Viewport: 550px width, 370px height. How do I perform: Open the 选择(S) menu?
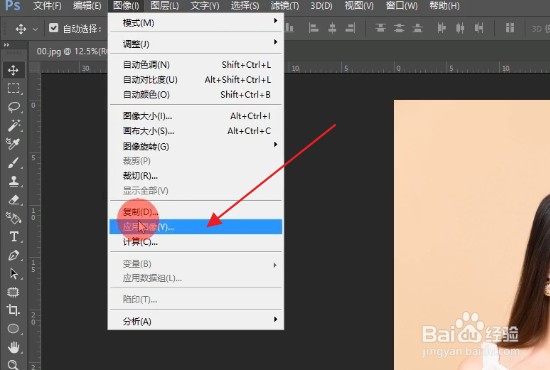click(x=245, y=6)
